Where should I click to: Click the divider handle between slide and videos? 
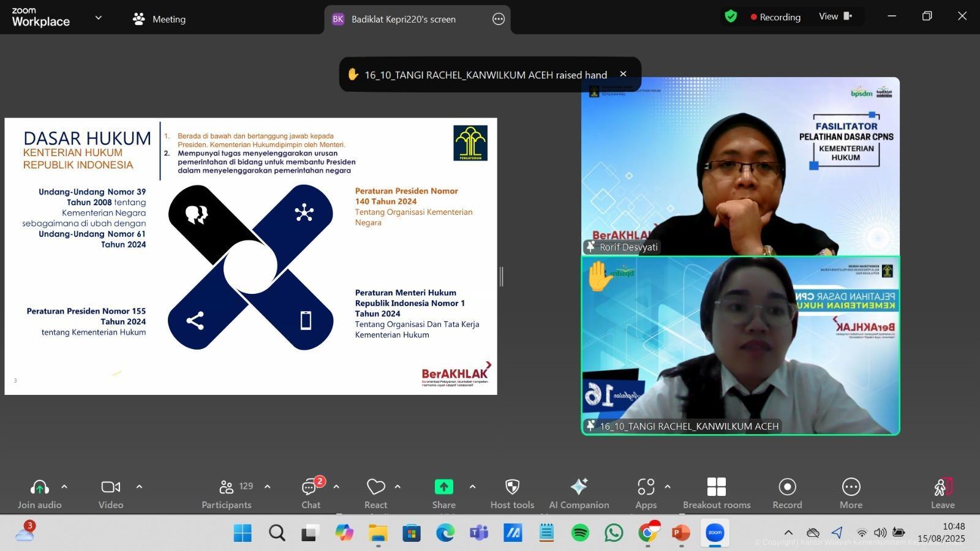point(502,277)
